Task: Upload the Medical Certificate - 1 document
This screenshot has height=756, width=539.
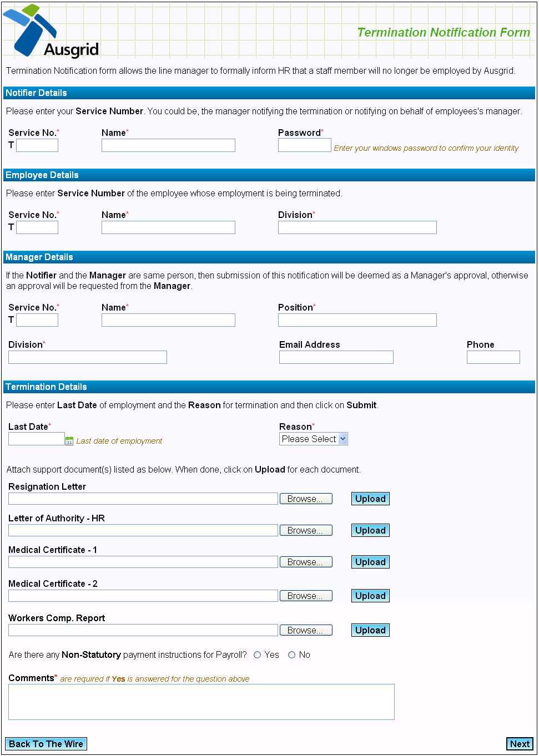Action: [x=370, y=562]
